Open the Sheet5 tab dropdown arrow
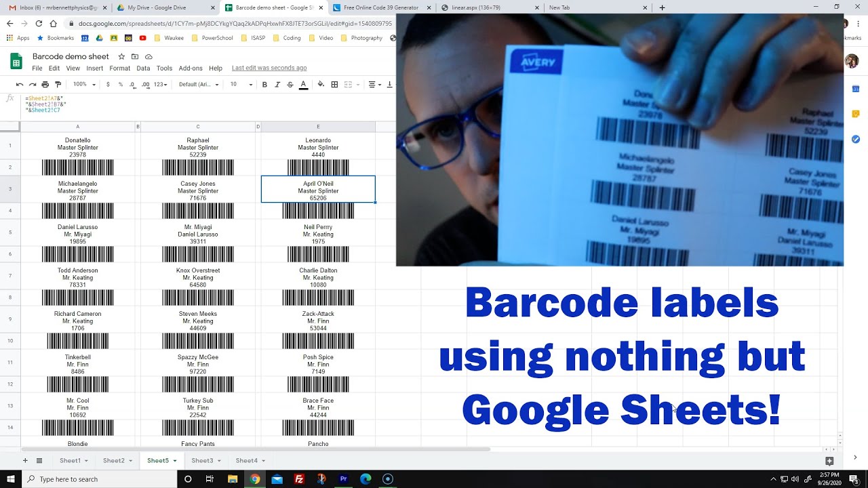 click(175, 461)
